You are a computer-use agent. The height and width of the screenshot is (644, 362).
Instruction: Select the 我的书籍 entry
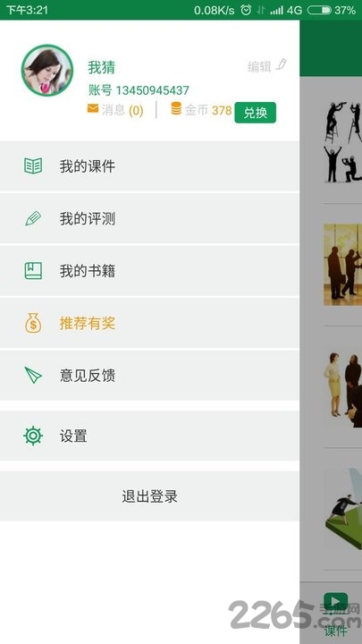tap(149, 271)
